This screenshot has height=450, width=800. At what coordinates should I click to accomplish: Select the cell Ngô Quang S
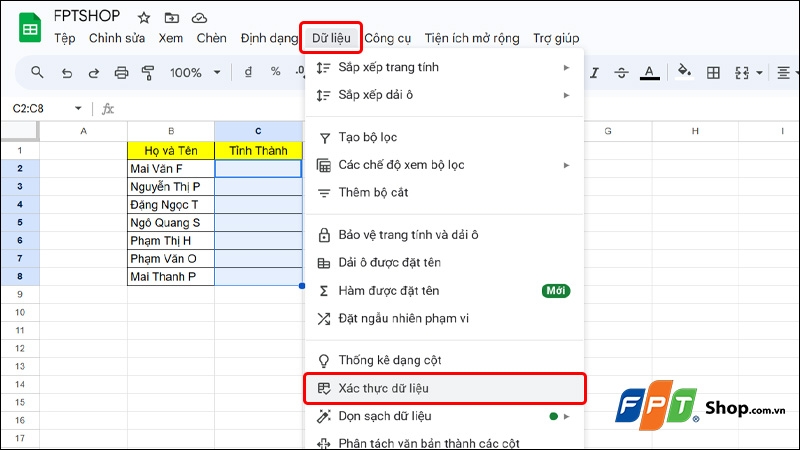pyautogui.click(x=171, y=222)
